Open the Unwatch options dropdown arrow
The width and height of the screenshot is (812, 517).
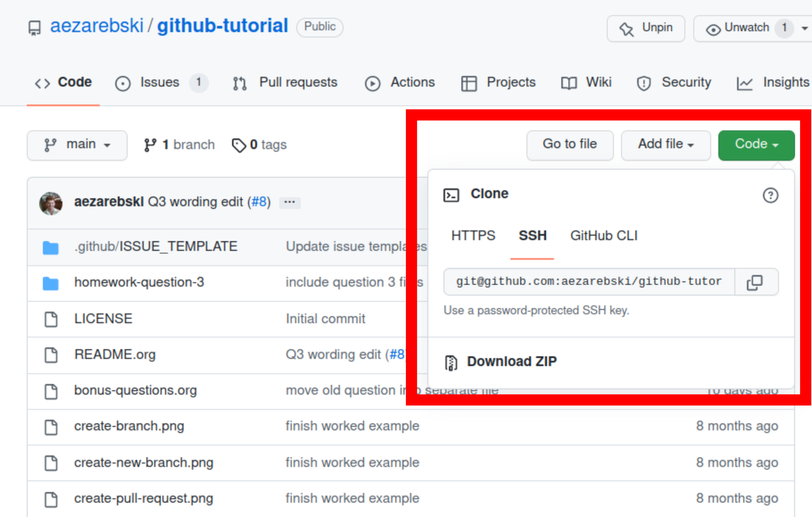(x=805, y=28)
